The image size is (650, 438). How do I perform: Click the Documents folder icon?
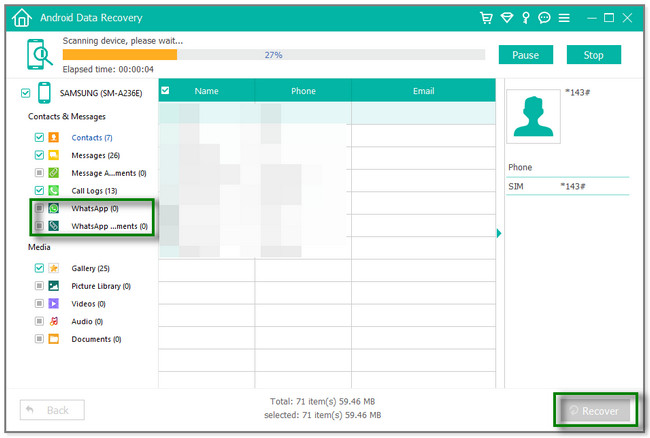point(53,339)
